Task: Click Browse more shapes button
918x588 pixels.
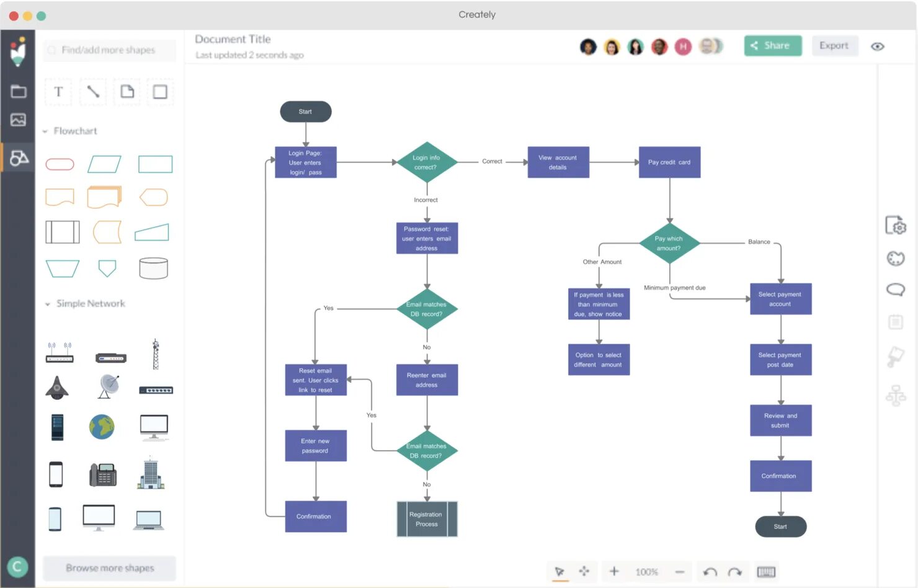Action: [110, 568]
